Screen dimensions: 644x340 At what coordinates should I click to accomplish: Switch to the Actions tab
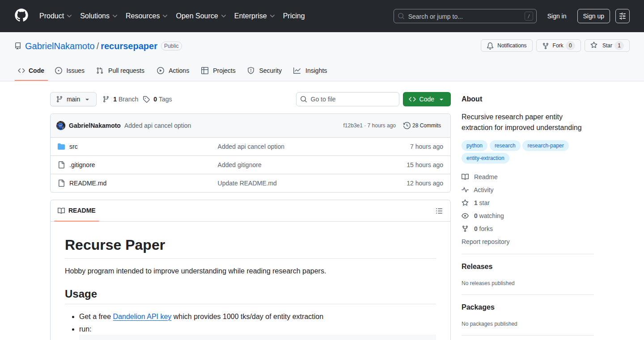[173, 71]
